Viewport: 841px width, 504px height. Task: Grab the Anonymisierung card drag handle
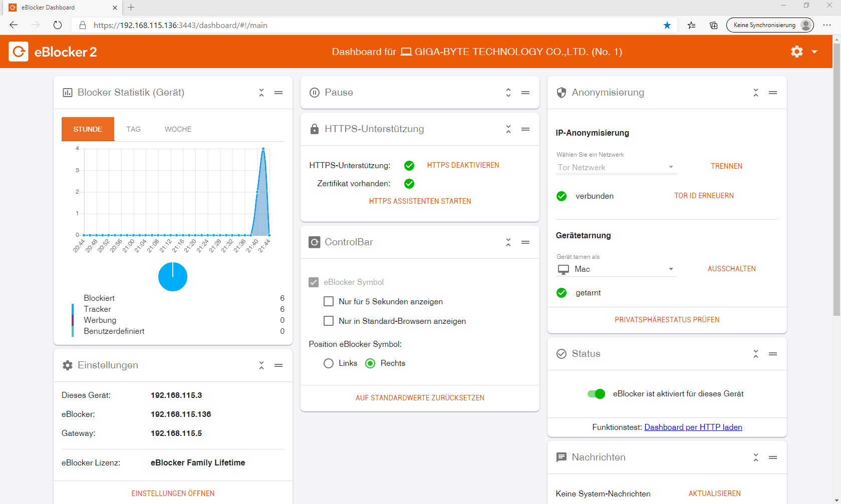773,93
